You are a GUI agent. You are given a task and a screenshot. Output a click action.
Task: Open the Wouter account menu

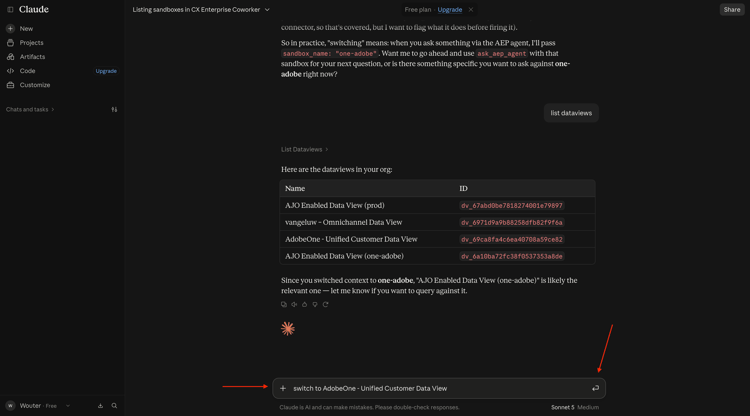coord(38,405)
